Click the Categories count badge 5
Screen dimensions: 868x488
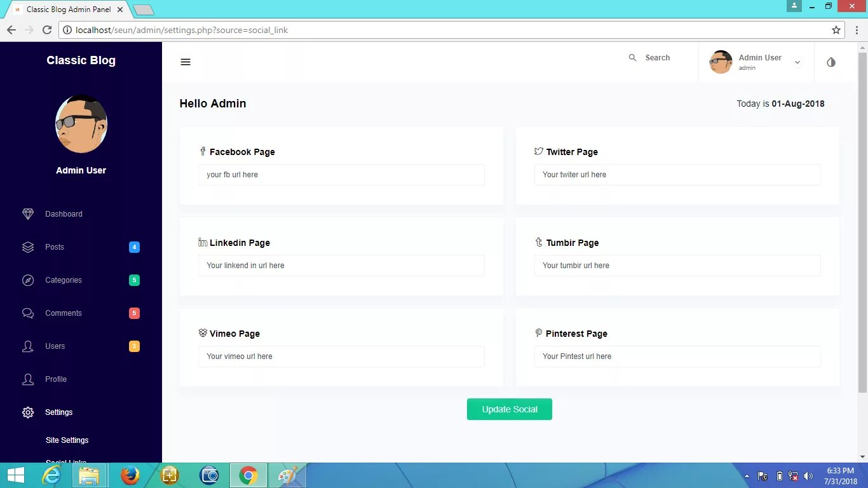[x=134, y=280]
